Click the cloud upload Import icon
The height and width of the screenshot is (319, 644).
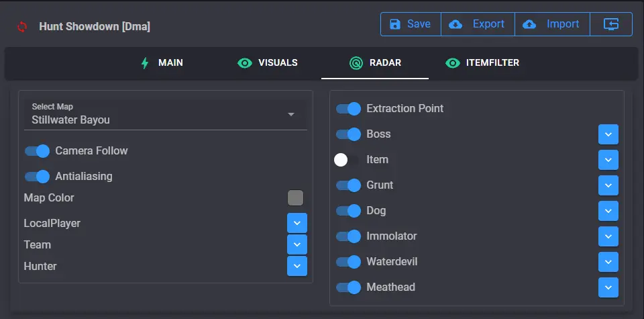click(x=529, y=24)
